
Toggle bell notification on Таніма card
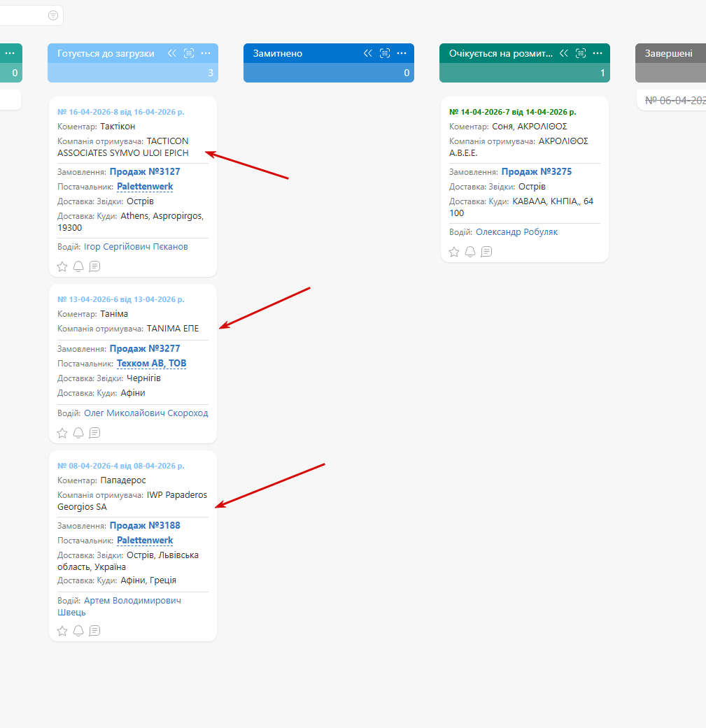click(78, 433)
